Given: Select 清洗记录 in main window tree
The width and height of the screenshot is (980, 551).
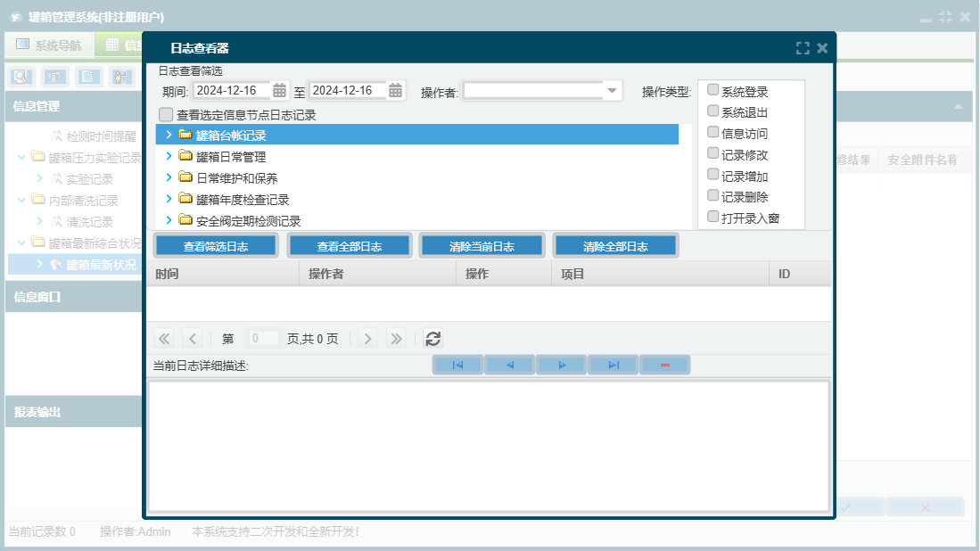Looking at the screenshot, I should [x=89, y=222].
